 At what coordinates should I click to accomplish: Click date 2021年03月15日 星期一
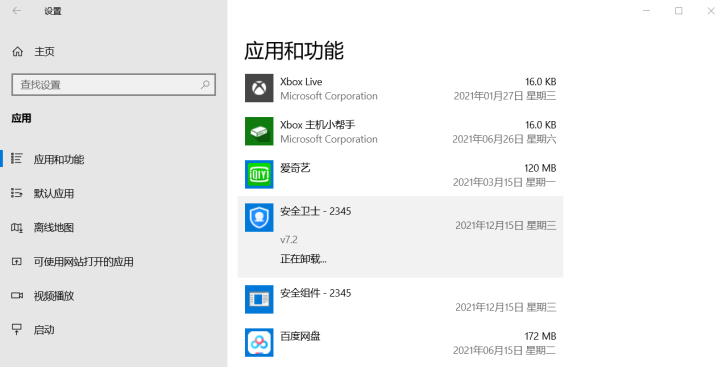pyautogui.click(x=504, y=182)
